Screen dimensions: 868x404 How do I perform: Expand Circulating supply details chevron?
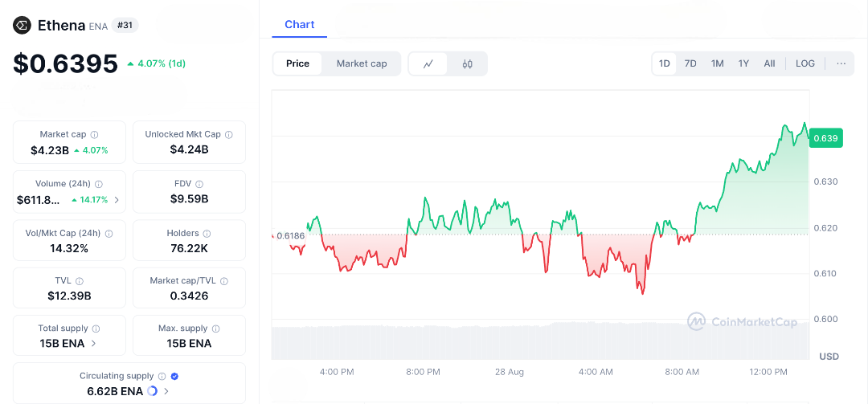[166, 391]
